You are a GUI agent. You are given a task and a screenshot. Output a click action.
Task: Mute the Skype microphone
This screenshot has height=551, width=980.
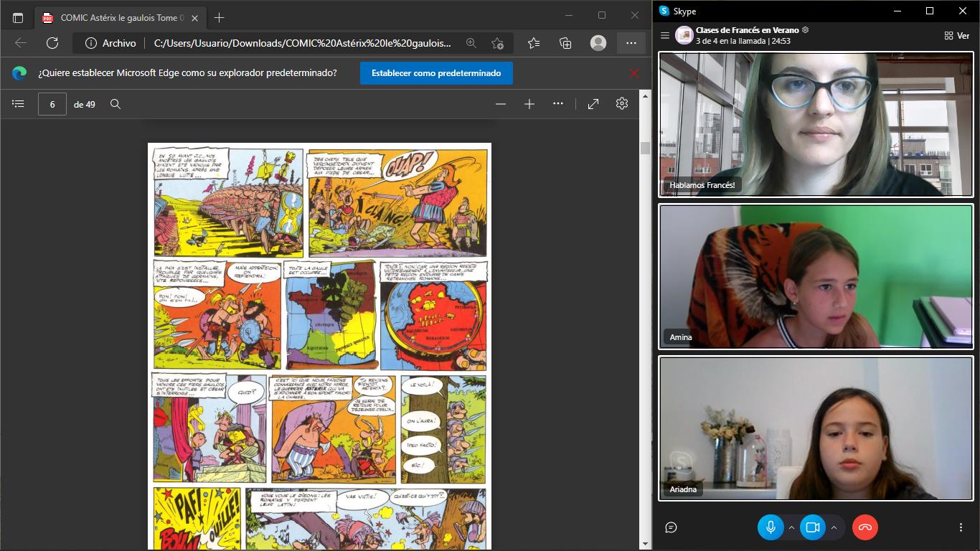coord(771,527)
